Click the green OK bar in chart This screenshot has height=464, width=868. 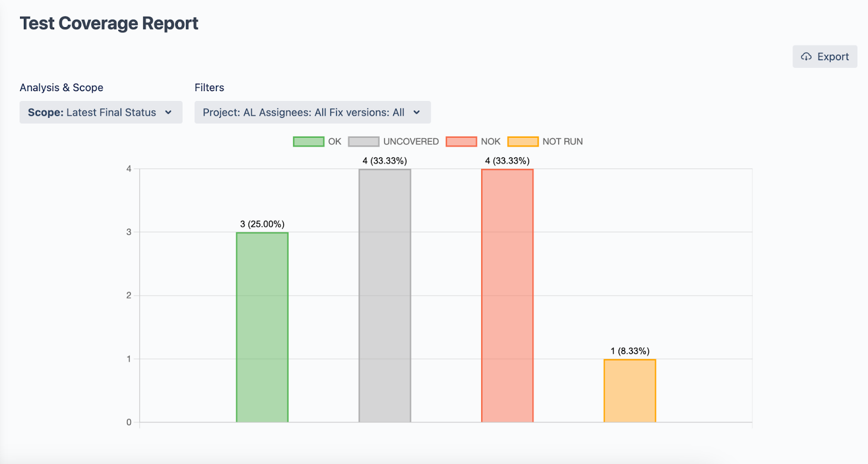(x=262, y=327)
